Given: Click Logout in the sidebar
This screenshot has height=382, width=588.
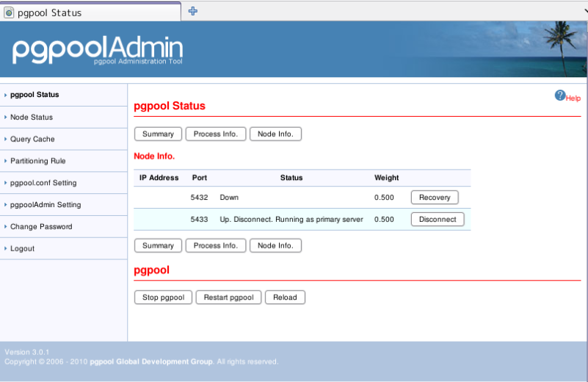Looking at the screenshot, I should 22,248.
